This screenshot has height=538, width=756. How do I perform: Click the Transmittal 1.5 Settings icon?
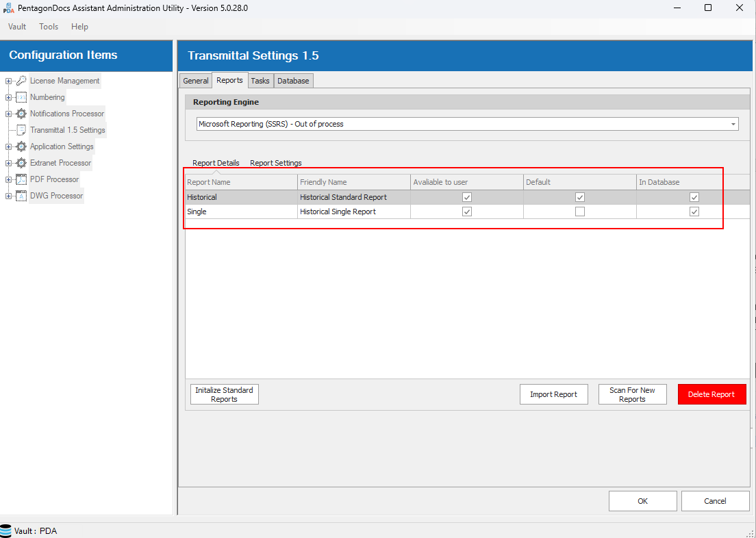tap(21, 130)
